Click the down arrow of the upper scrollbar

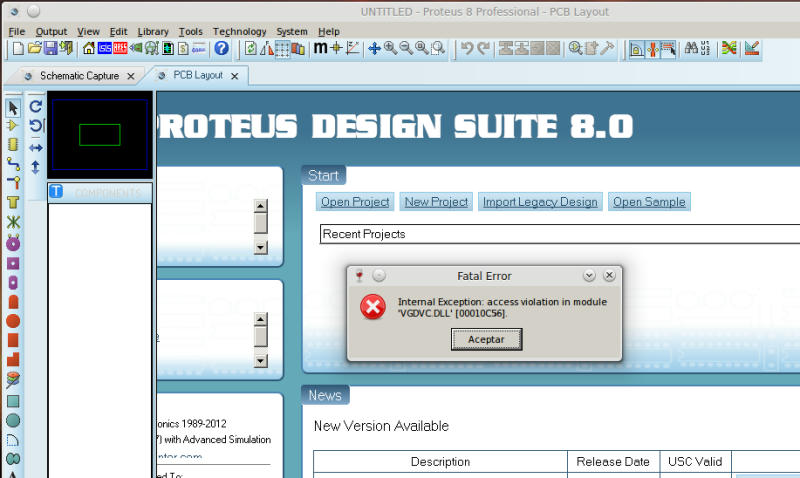[261, 248]
